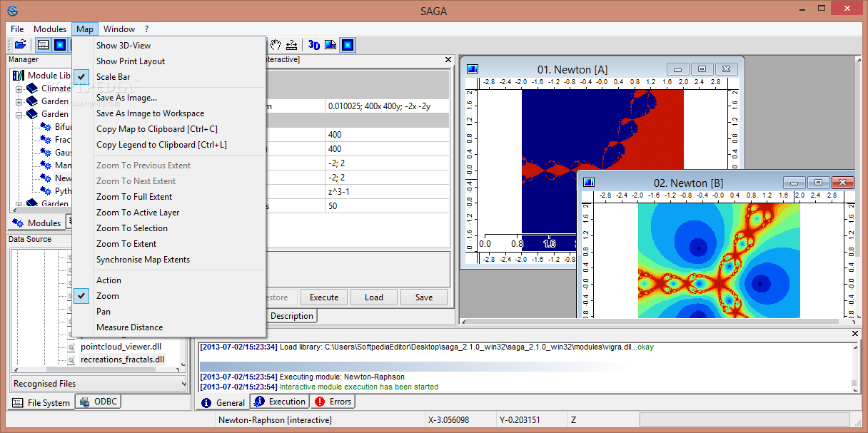Minimize the 01. Newton [A] map window
This screenshot has height=433, width=868.
[678, 69]
